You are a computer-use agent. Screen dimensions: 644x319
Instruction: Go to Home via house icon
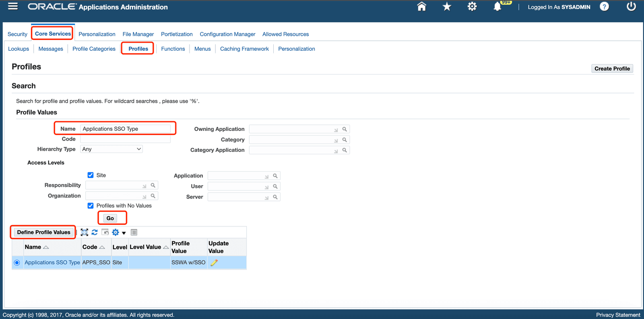421,6
